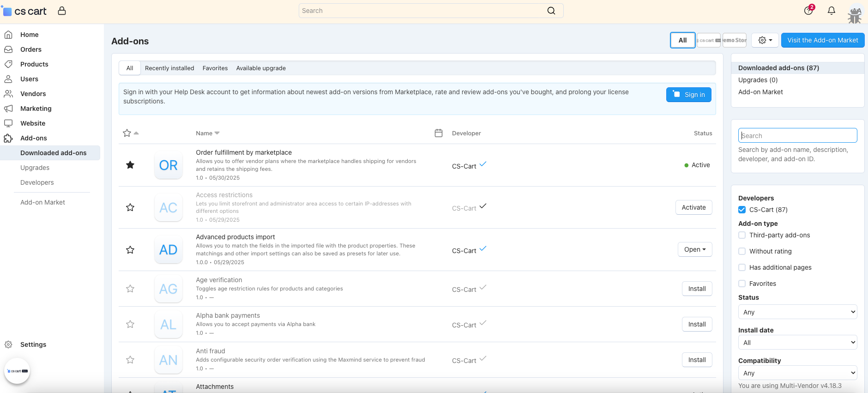The height and width of the screenshot is (393, 868).
Task: Open the gear settings dropdown in header
Action: tap(765, 40)
